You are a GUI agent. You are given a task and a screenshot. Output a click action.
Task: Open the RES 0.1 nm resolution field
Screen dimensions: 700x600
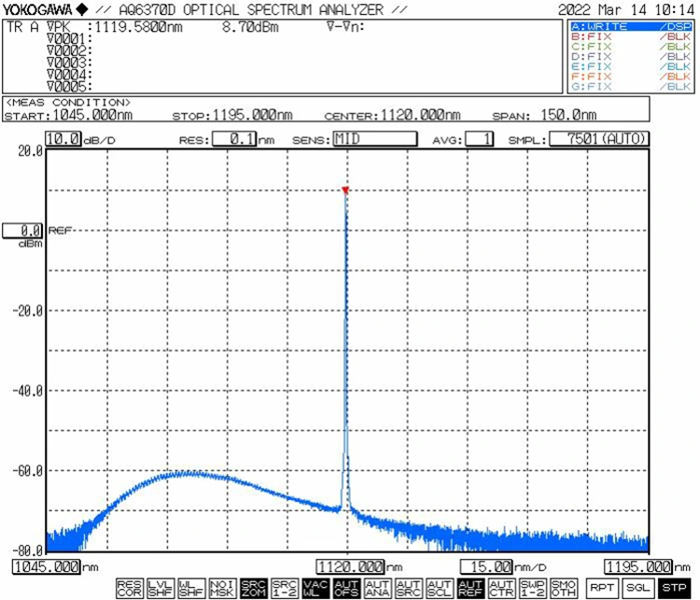pos(234,139)
